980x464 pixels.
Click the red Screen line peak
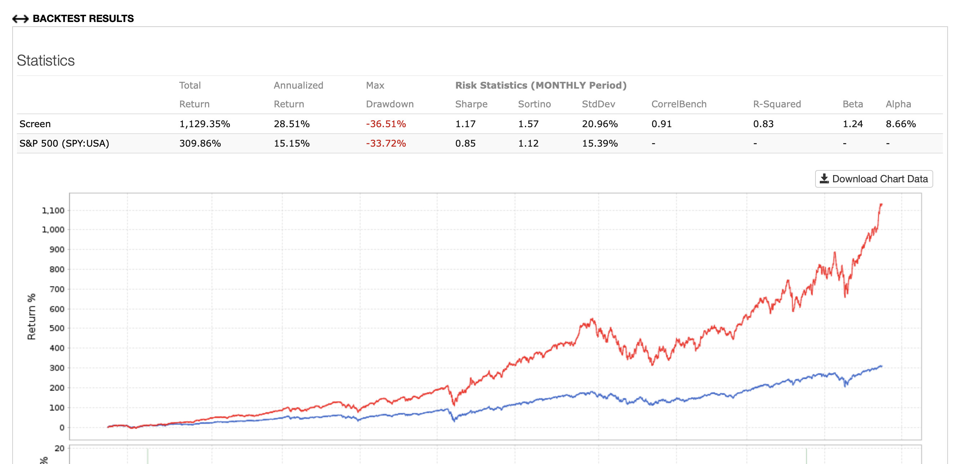[x=881, y=205]
